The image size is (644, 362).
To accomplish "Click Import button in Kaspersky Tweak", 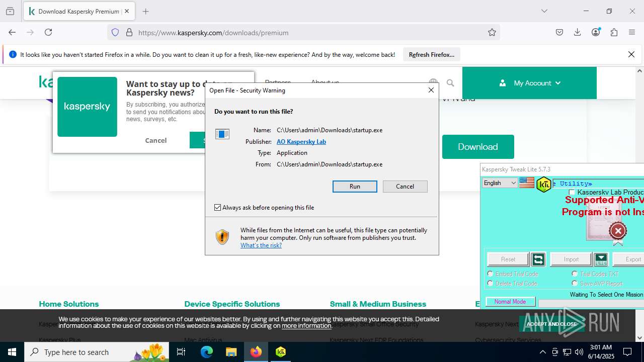I will 571,259.
